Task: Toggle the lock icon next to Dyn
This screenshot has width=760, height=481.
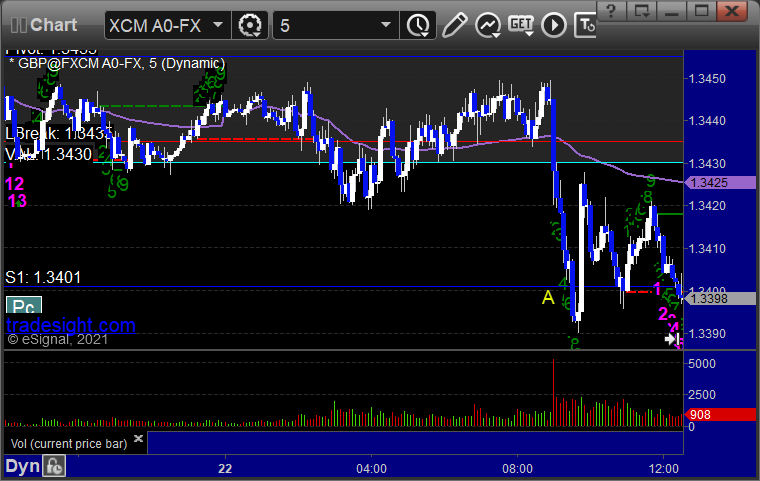Action: pyautogui.click(x=54, y=466)
